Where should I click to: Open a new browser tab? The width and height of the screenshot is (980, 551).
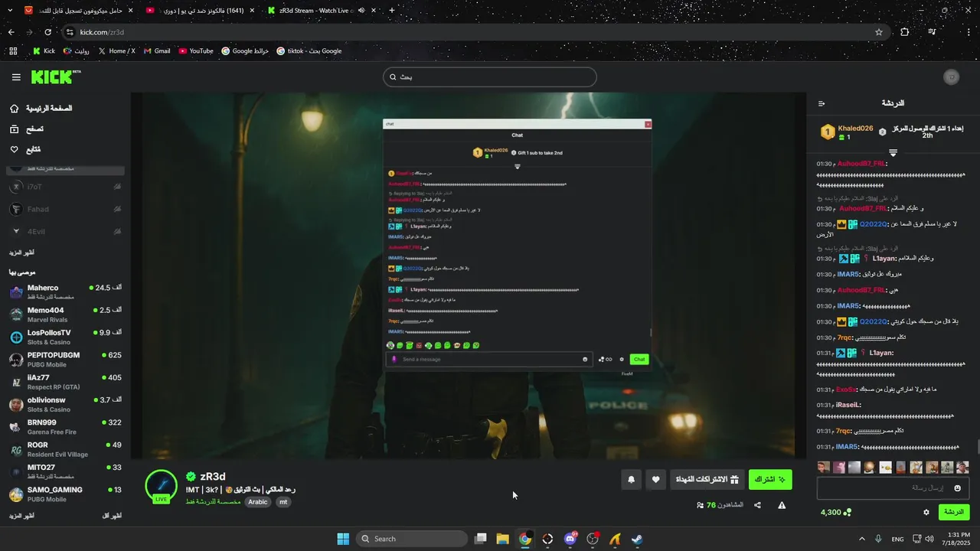click(392, 11)
